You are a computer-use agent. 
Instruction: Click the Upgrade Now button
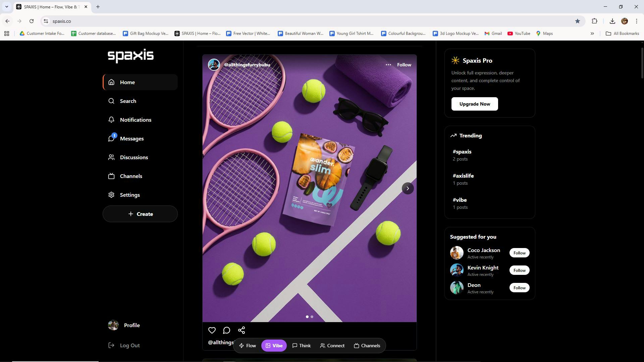474,104
